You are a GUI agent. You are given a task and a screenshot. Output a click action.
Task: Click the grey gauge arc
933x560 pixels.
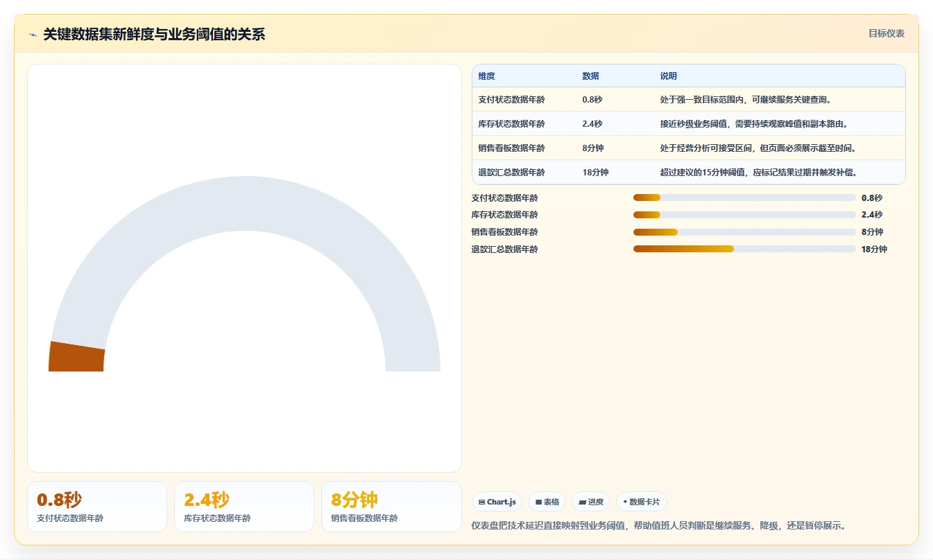tap(244, 204)
